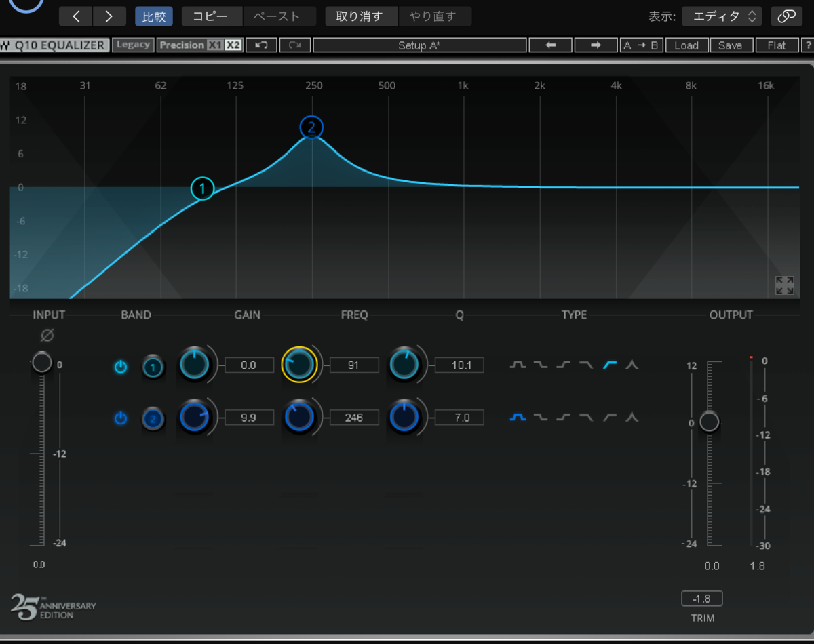Toggle the 比較 compare button
Image resolution: width=814 pixels, height=644 pixels.
(x=154, y=16)
